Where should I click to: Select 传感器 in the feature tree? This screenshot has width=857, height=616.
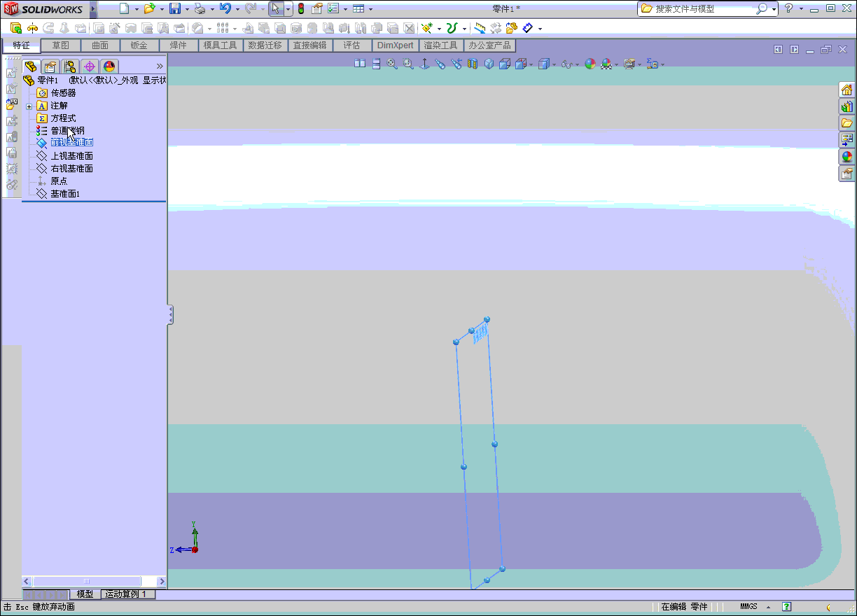pyautogui.click(x=63, y=93)
